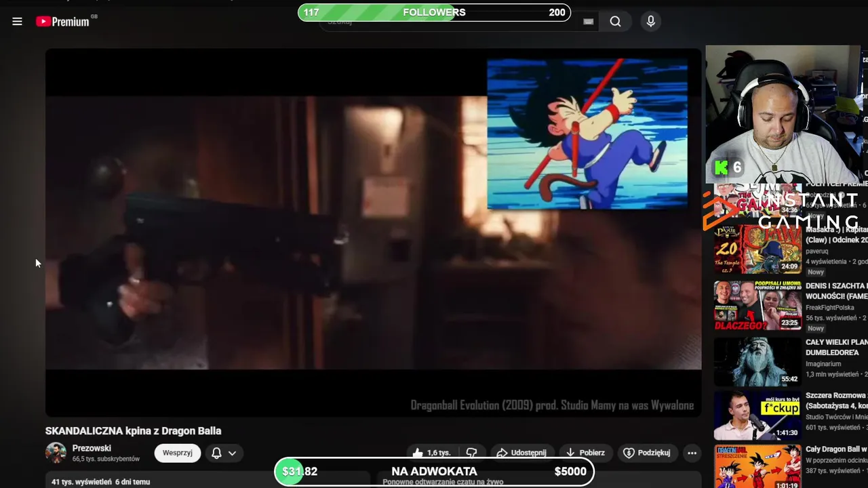This screenshot has width=868, height=488.
Task: Click title CAŁY WIELKI PLAN DUMBLEDORE'A
Action: [x=836, y=348]
